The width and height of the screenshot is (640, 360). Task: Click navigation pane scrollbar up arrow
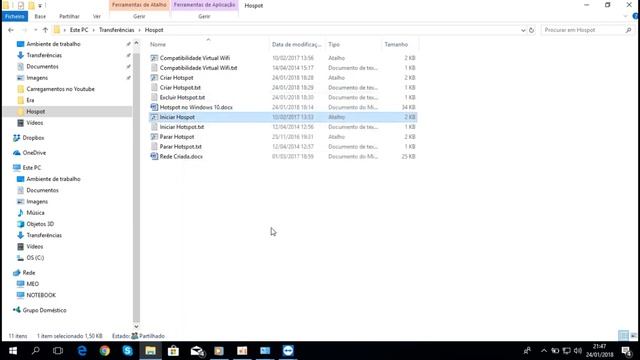click(136, 43)
